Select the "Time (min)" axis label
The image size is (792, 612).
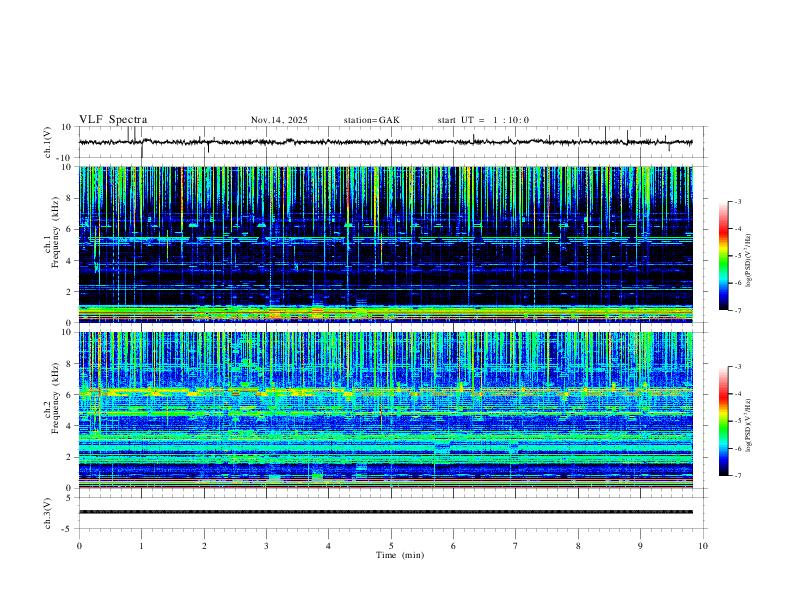[400, 555]
